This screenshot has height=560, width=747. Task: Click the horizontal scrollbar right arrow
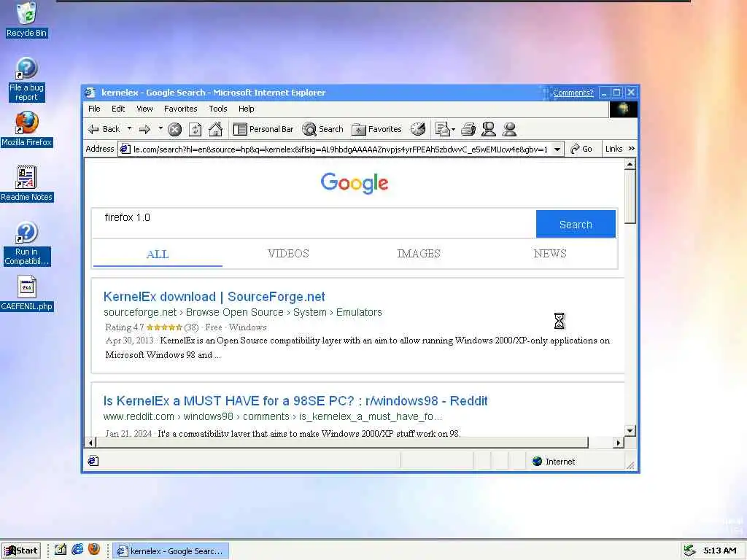tap(618, 443)
